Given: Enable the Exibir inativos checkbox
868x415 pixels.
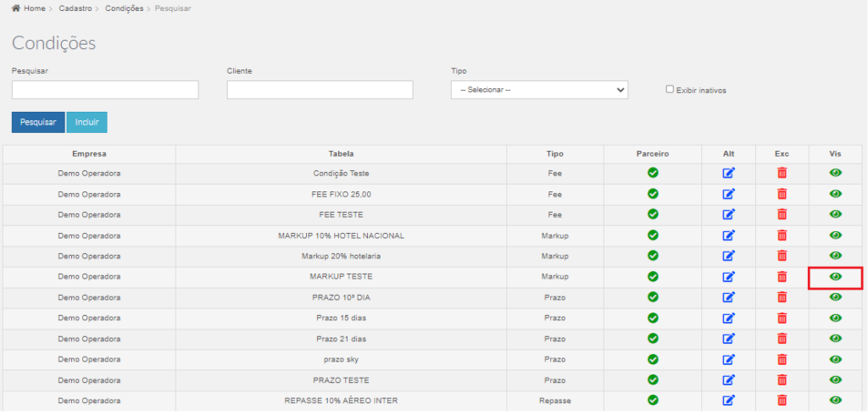Looking at the screenshot, I should [670, 89].
